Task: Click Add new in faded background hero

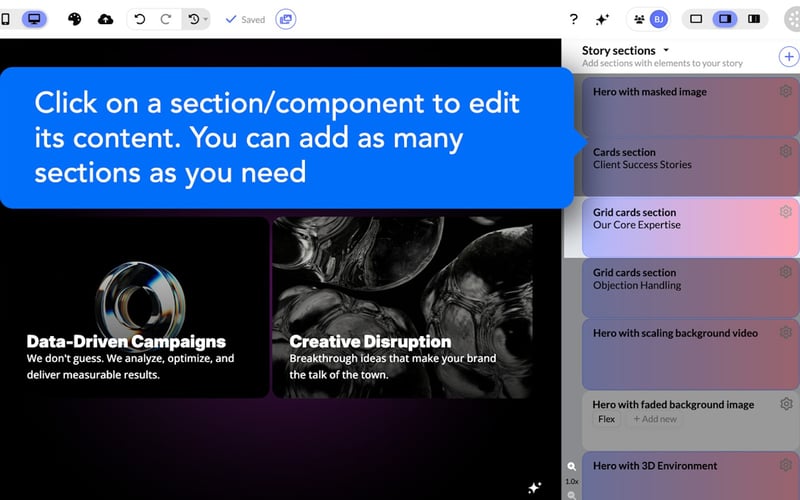Action: click(x=653, y=419)
